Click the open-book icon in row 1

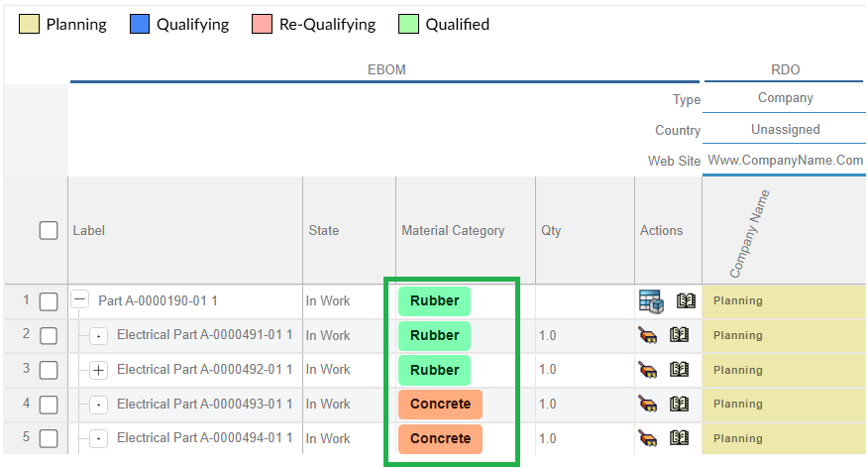(x=686, y=301)
